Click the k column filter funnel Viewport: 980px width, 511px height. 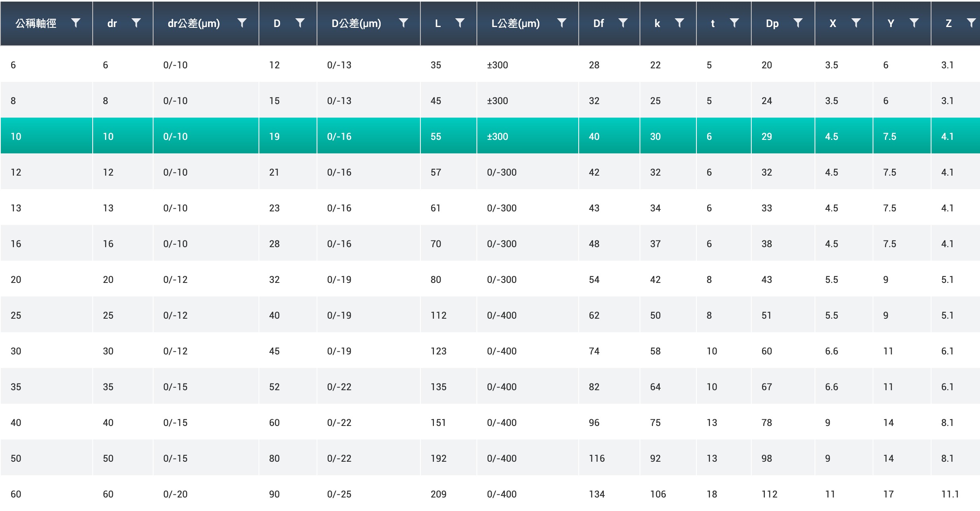679,23
